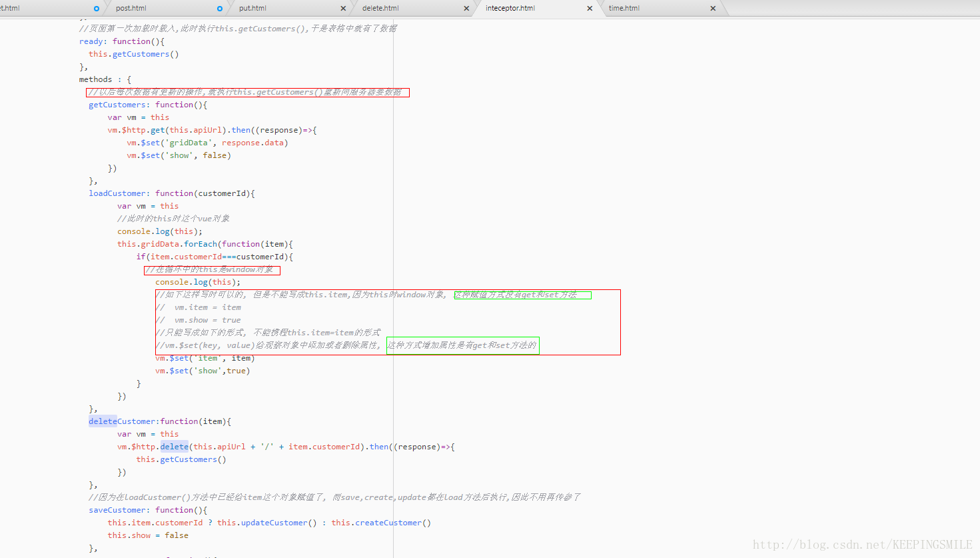Viewport: 980px width, 558px height.
Task: Close the put.html tab
Action: point(343,9)
